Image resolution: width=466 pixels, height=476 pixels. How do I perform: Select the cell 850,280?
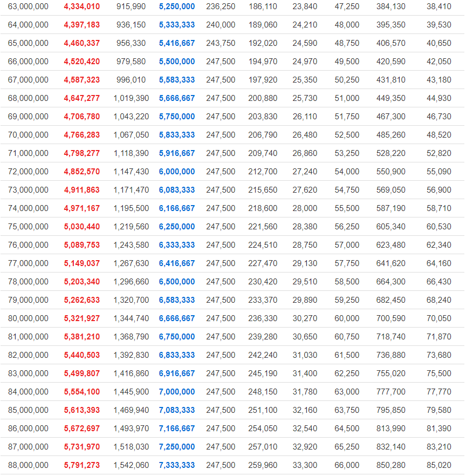390,465
